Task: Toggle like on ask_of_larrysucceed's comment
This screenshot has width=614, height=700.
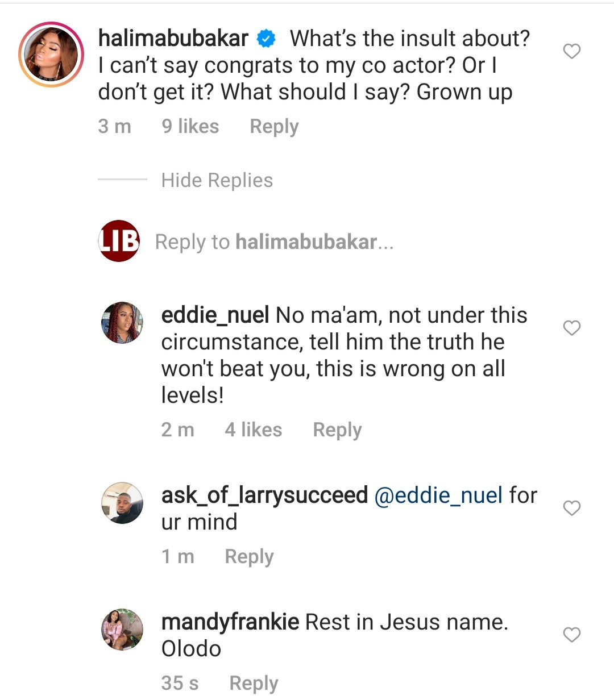Action: pyautogui.click(x=571, y=509)
